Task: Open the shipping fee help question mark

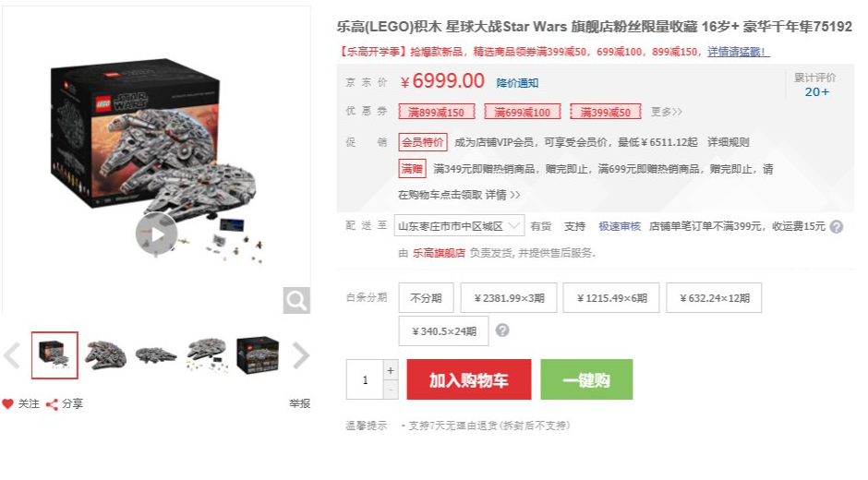Action: click(x=837, y=226)
